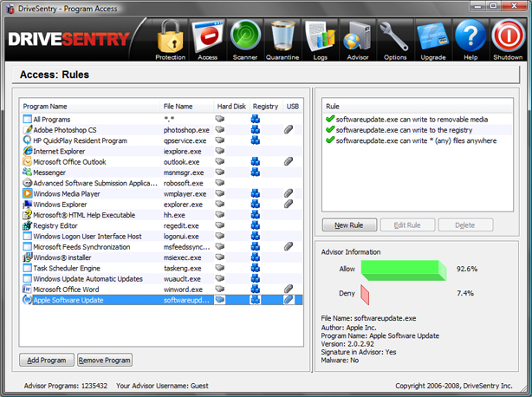Select Windows installer row
The width and height of the screenshot is (532, 397).
(x=161, y=257)
